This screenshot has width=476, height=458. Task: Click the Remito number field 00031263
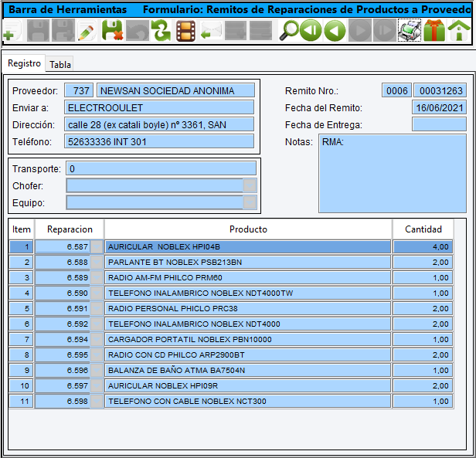pos(440,90)
